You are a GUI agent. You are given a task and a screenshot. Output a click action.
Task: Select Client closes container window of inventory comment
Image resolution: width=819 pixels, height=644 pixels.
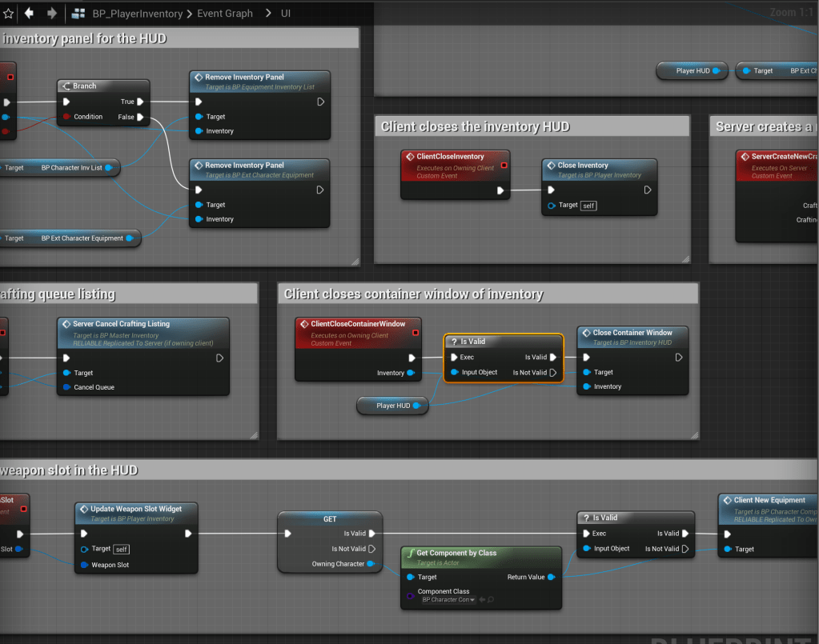click(x=488, y=294)
